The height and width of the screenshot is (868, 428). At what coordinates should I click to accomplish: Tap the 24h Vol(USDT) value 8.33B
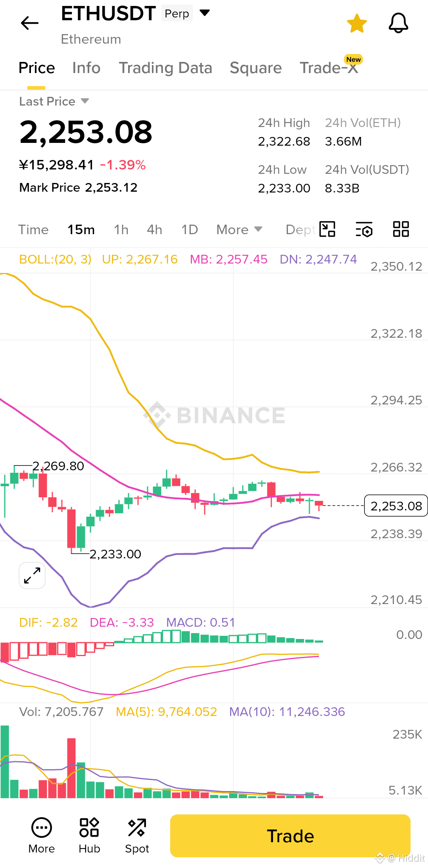342,188
